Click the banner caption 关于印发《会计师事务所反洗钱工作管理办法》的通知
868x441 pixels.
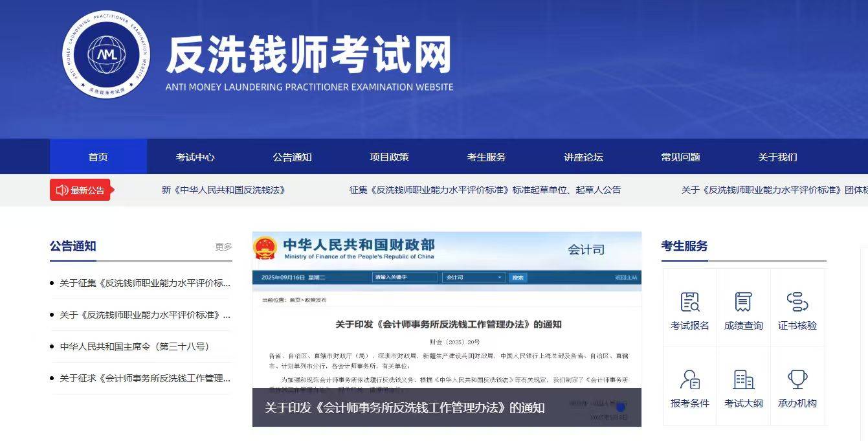pos(405,408)
